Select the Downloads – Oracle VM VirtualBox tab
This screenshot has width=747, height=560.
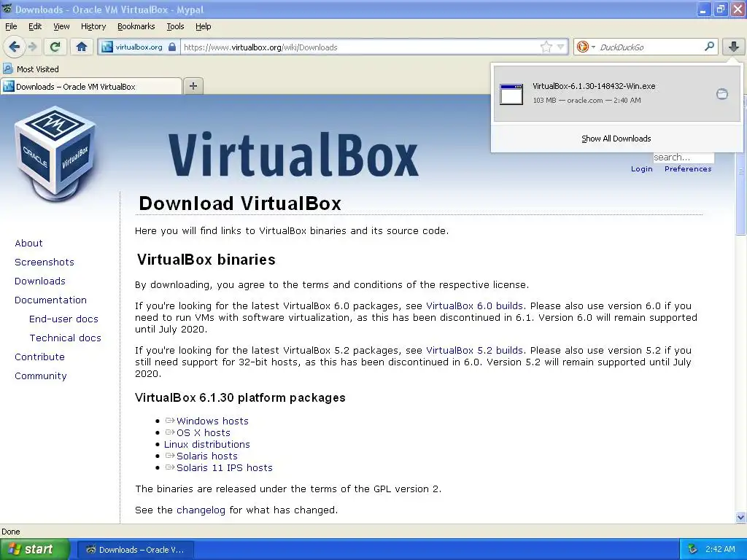point(91,87)
